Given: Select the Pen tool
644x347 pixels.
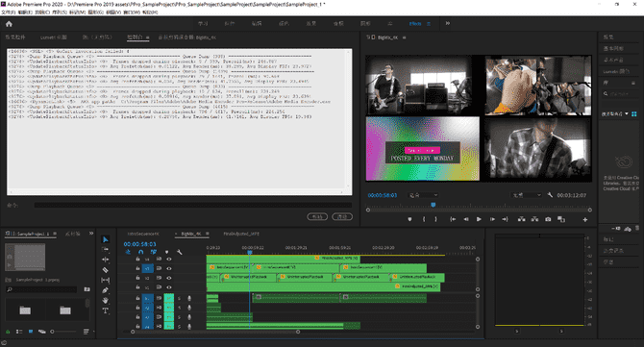Looking at the screenshot, I should click(x=105, y=290).
